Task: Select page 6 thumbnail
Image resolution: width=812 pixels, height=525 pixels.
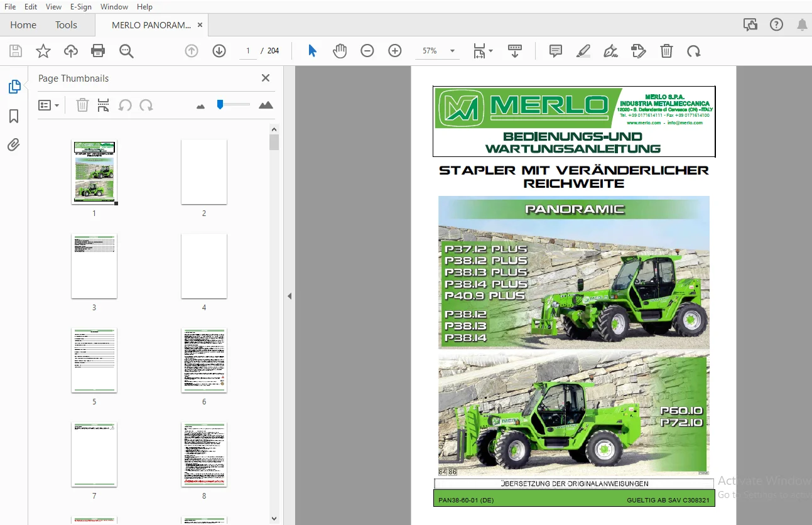Action: (204, 360)
